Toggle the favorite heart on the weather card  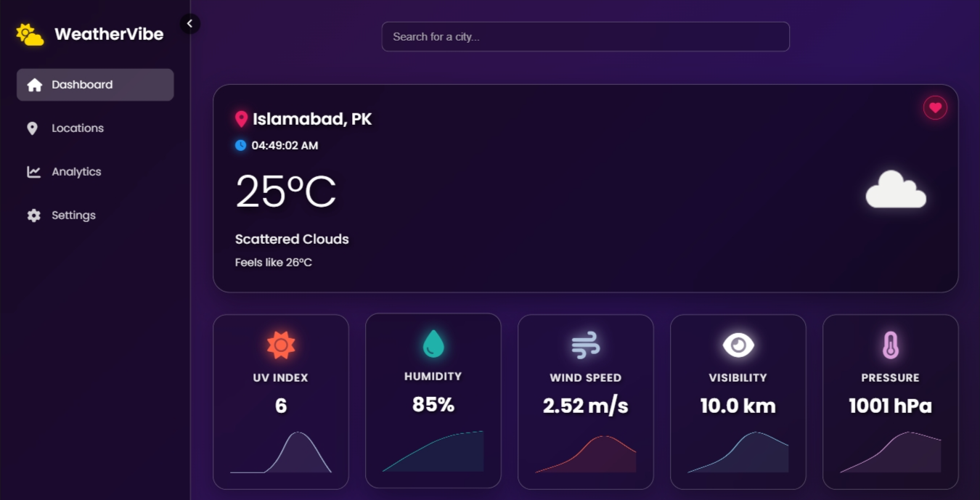(935, 108)
